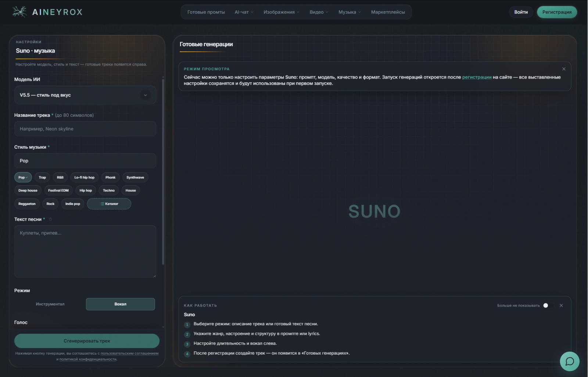The height and width of the screenshot is (377, 588).
Task: Open the 'Модель ИИ' V5.5 dropdown
Action: 85,95
